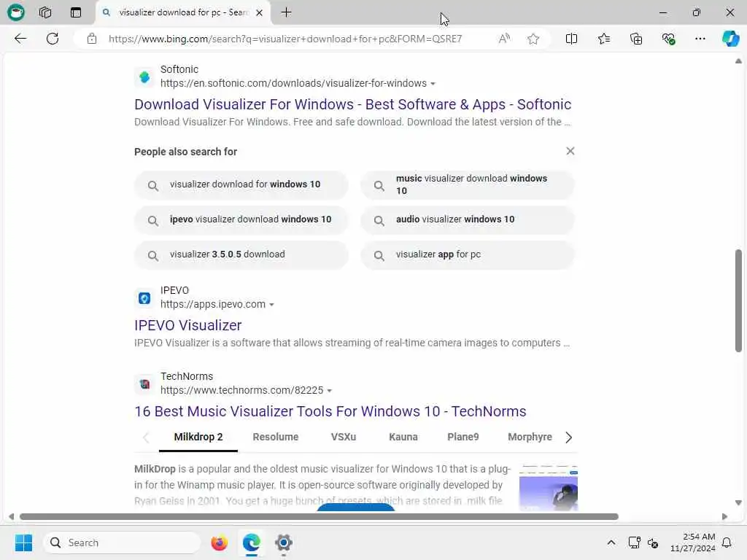747x560 pixels.
Task: Click the Edge profile avatar icon
Action: (x=16, y=12)
